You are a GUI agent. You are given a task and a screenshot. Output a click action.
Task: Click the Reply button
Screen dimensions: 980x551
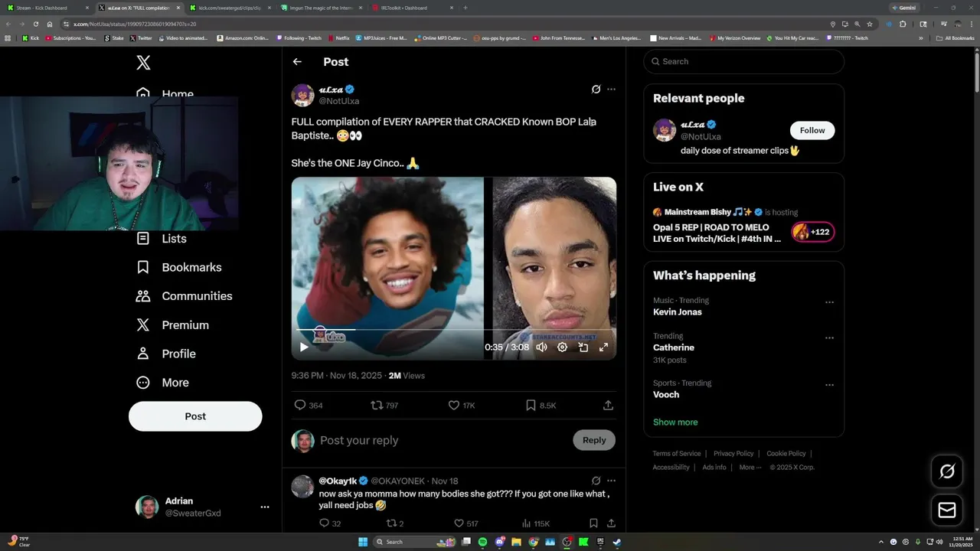[x=594, y=440]
